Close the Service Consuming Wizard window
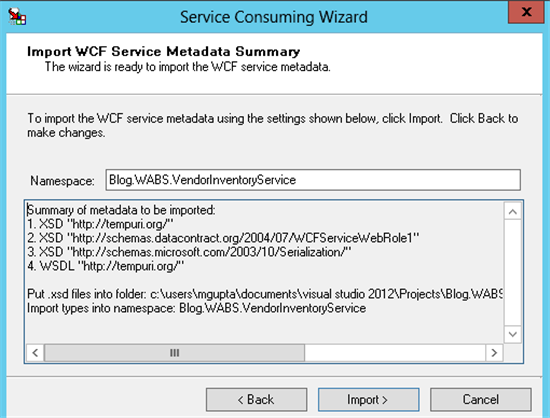 [526, 12]
